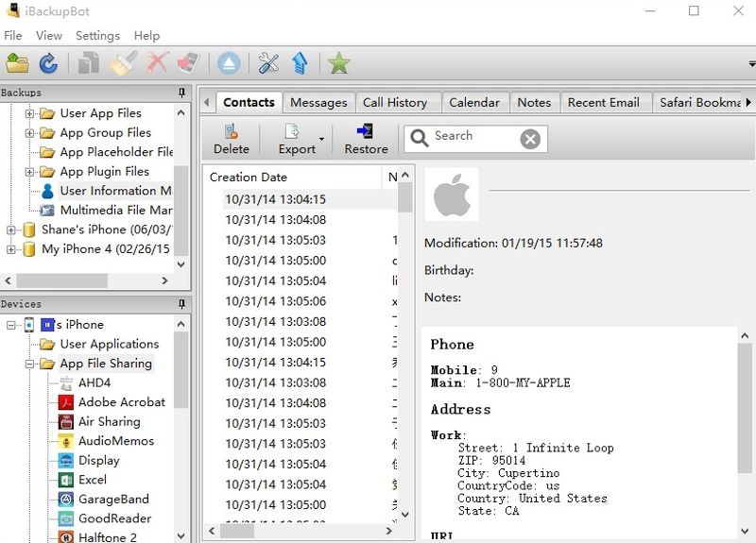Select Multimedia File Manager item

click(x=107, y=210)
